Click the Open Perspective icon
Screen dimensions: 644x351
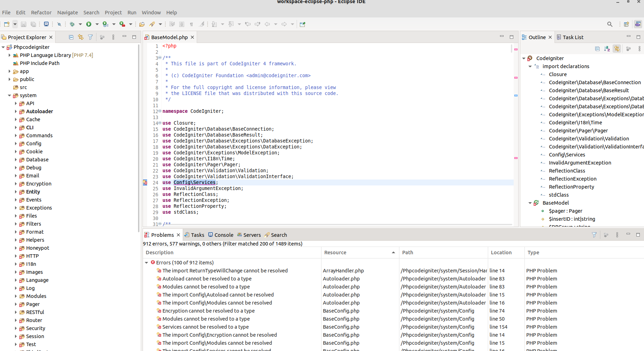coord(627,24)
